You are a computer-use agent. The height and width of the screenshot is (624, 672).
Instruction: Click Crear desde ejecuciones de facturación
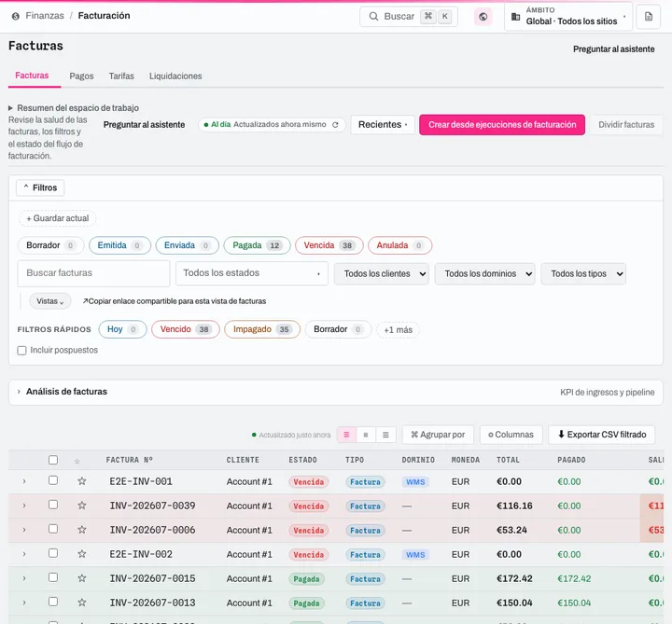pos(502,125)
